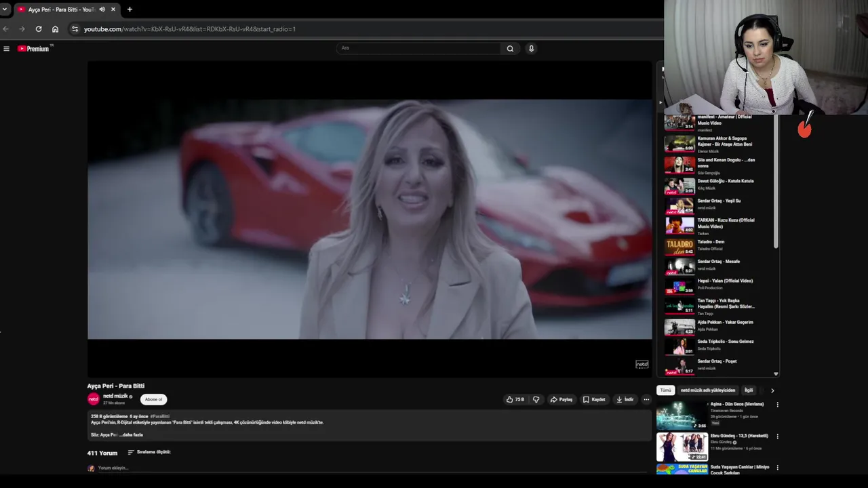Pause the Ayça Peri video player
Screen dimensions: 868x488
click(x=370, y=219)
